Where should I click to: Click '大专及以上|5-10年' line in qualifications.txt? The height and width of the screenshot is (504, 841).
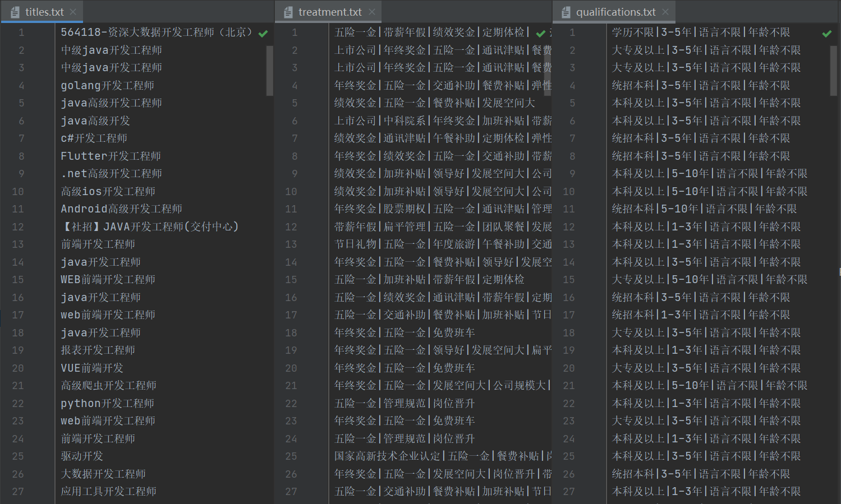click(x=710, y=280)
